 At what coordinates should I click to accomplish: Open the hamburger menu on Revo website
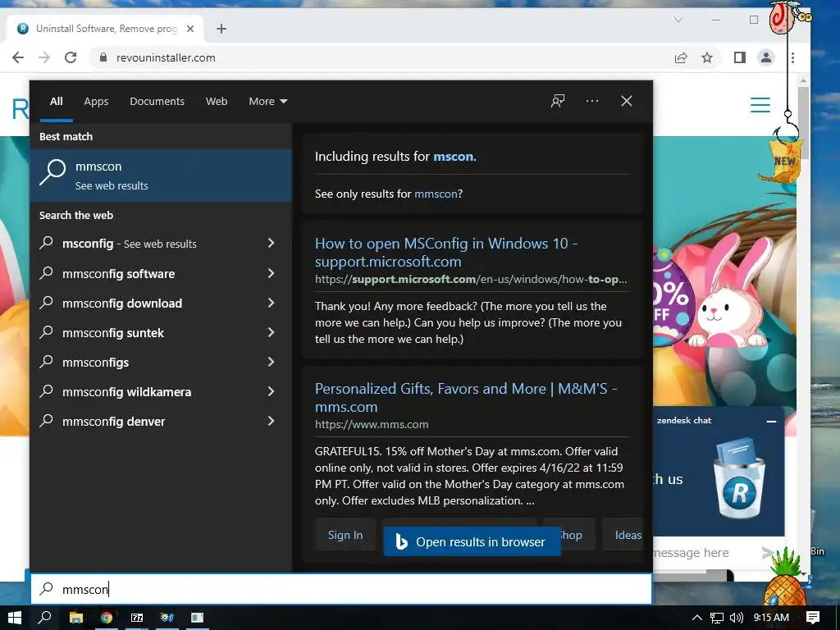pyautogui.click(x=760, y=105)
